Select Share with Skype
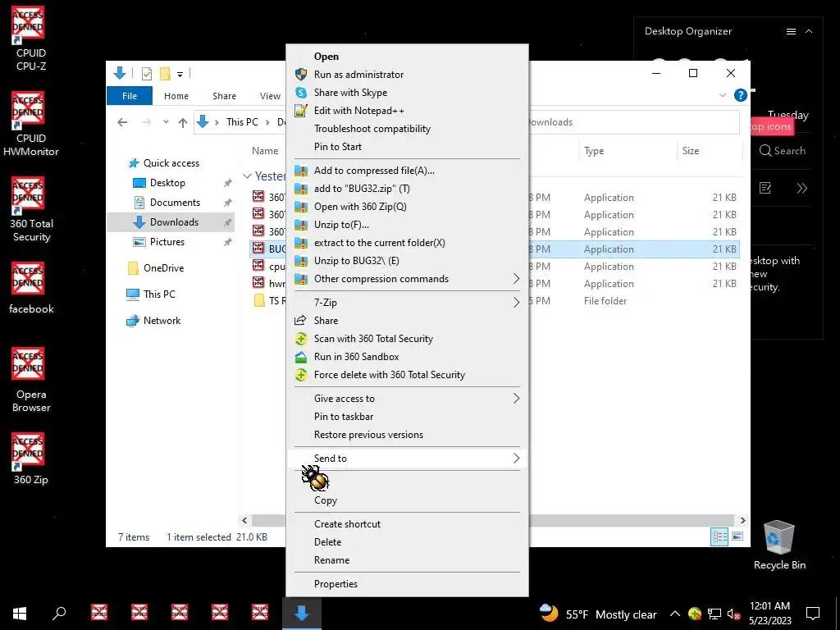The height and width of the screenshot is (630, 840). coord(407,93)
